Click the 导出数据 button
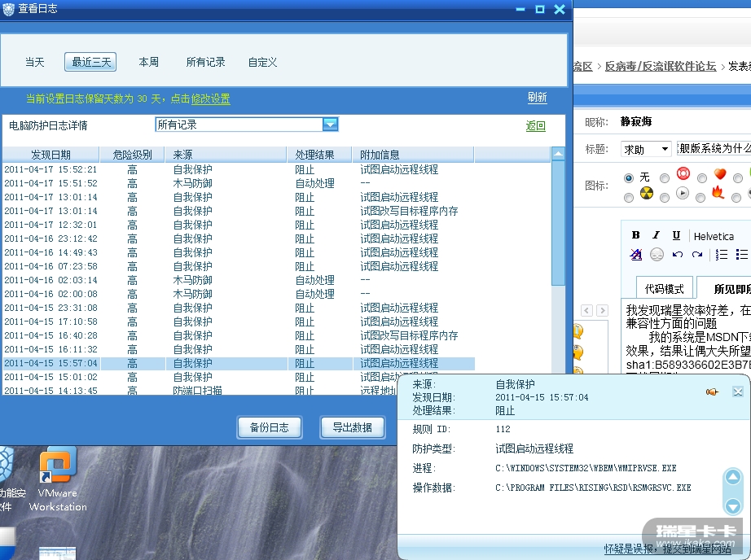The width and height of the screenshot is (751, 560). pos(353,427)
